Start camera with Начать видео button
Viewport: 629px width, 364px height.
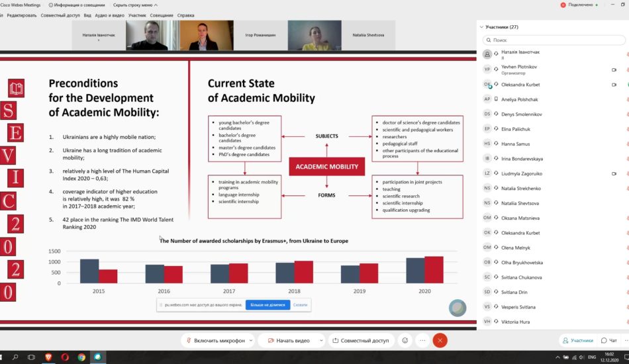coord(289,340)
